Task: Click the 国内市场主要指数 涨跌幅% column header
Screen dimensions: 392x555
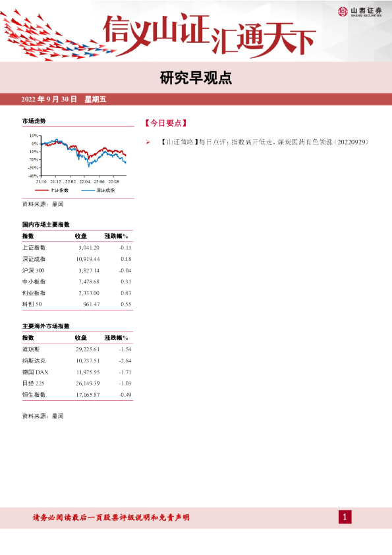Action: (x=117, y=236)
